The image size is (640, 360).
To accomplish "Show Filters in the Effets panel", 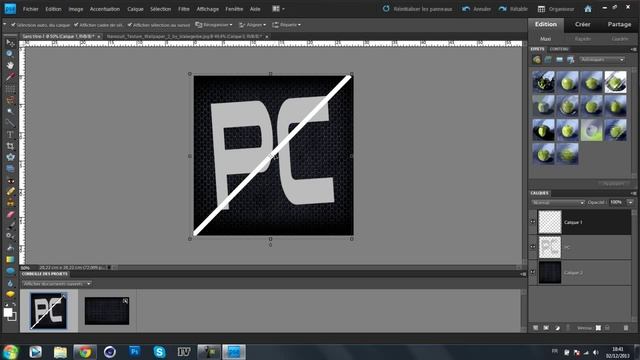I will [537, 60].
